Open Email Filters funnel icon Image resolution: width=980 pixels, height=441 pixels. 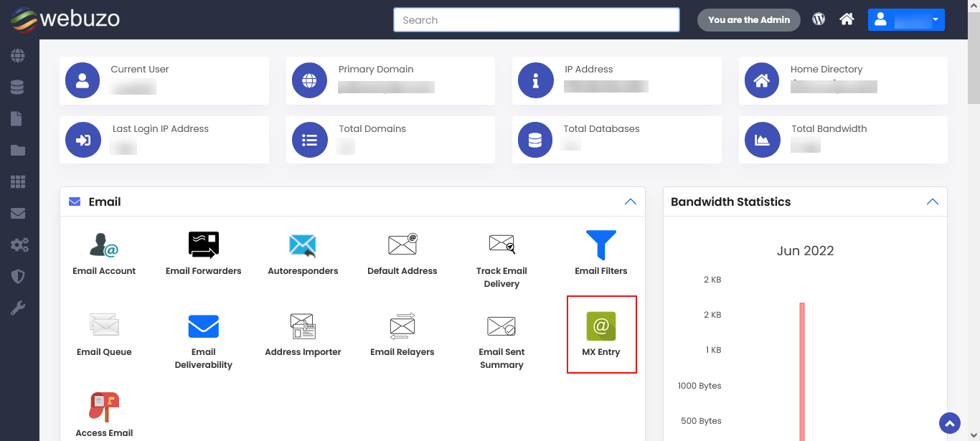[601, 246]
